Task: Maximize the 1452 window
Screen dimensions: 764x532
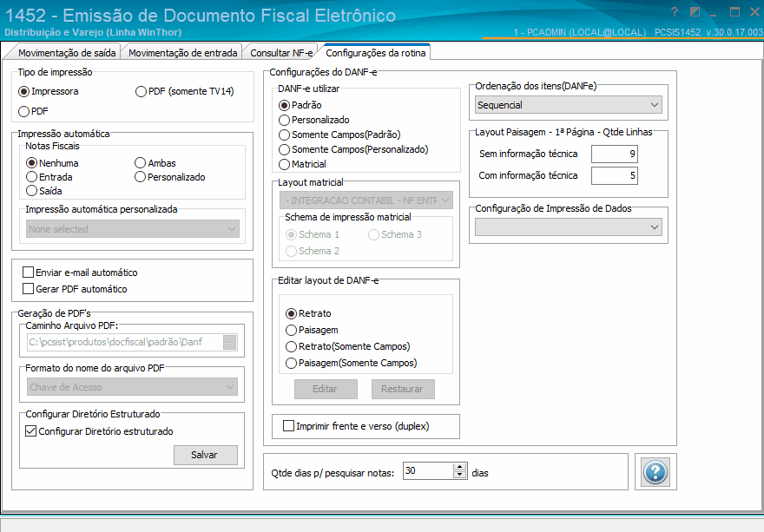Action: (734, 11)
